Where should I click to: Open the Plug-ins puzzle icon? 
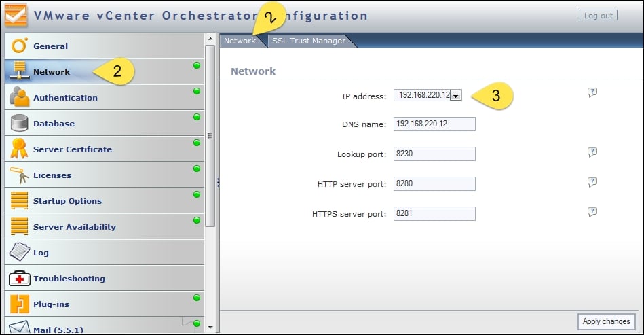coord(19,304)
